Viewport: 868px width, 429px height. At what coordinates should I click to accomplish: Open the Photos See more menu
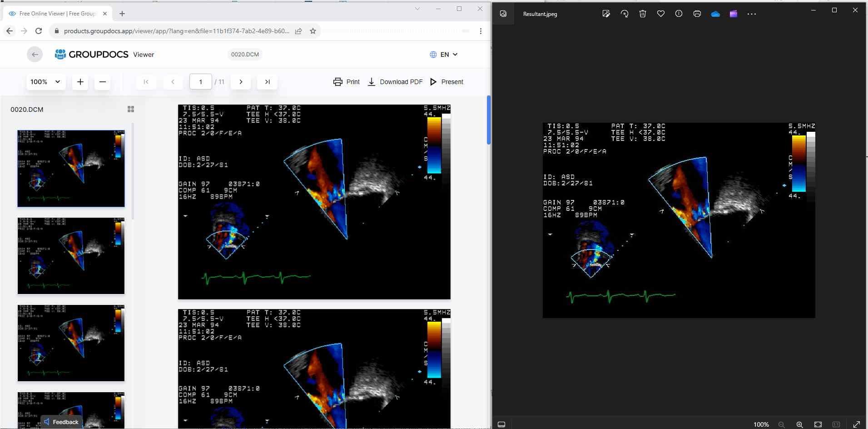(x=752, y=14)
